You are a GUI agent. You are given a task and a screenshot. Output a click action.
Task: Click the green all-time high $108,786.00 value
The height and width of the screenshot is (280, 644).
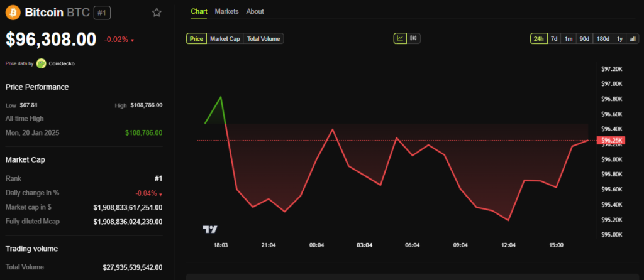pyautogui.click(x=144, y=133)
